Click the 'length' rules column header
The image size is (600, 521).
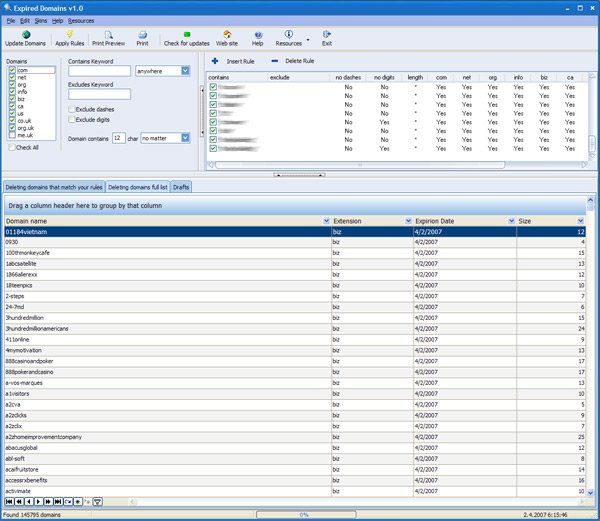click(x=415, y=77)
